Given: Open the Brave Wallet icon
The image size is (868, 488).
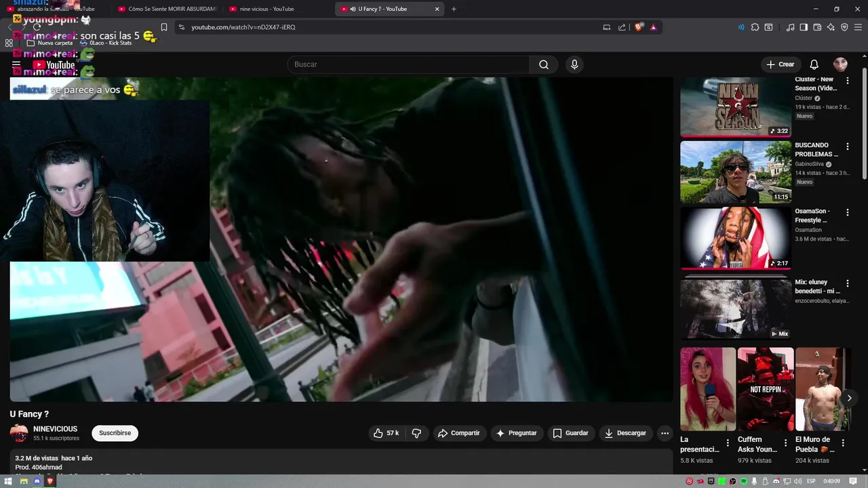Looking at the screenshot, I should click(x=817, y=27).
